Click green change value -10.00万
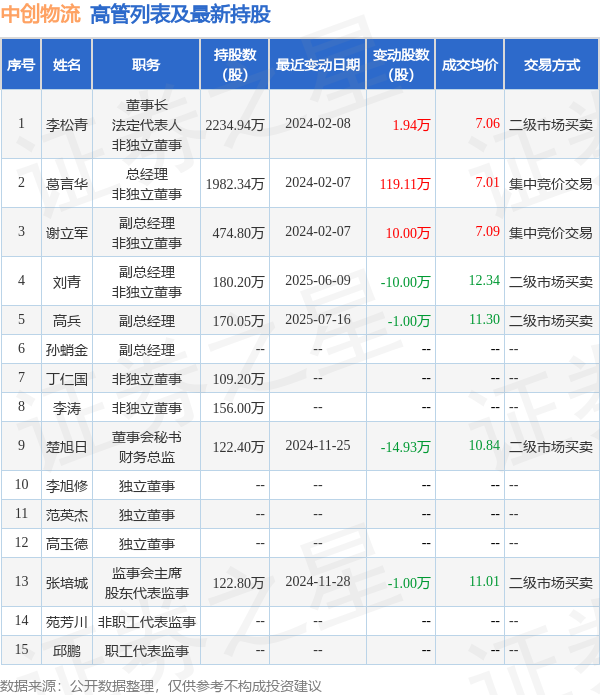The image size is (600, 695). [405, 282]
